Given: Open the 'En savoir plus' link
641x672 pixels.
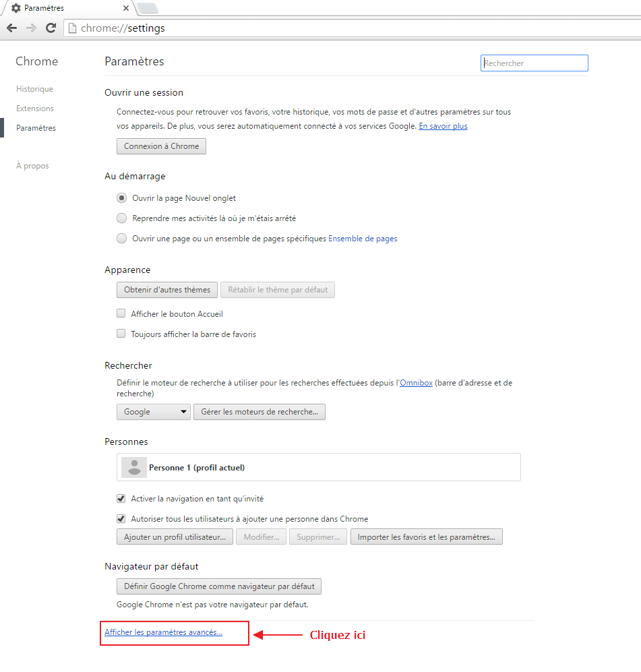Looking at the screenshot, I should pos(443,126).
